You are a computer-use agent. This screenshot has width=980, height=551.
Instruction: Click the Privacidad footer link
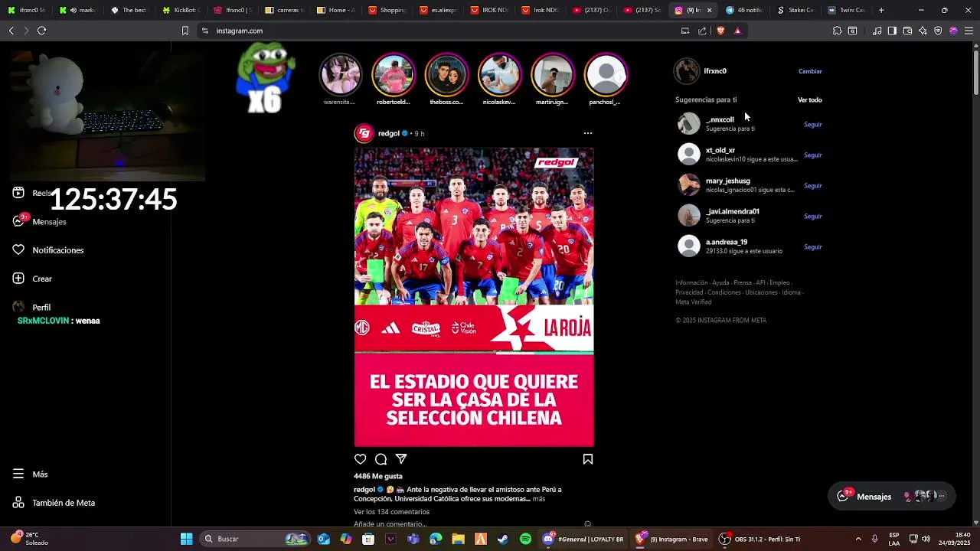(x=689, y=292)
